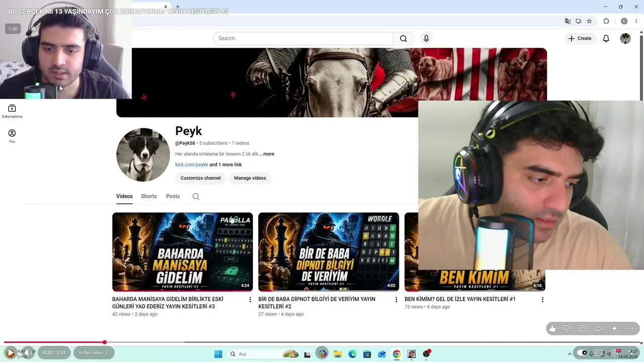
Task: Switch to Google Chrome on the taskbar
Action: [396, 354]
